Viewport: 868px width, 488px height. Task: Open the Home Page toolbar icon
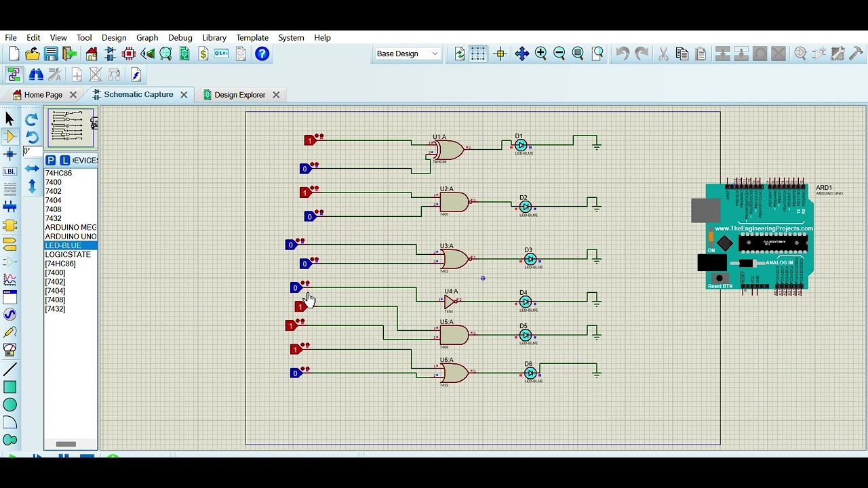pyautogui.click(x=92, y=54)
